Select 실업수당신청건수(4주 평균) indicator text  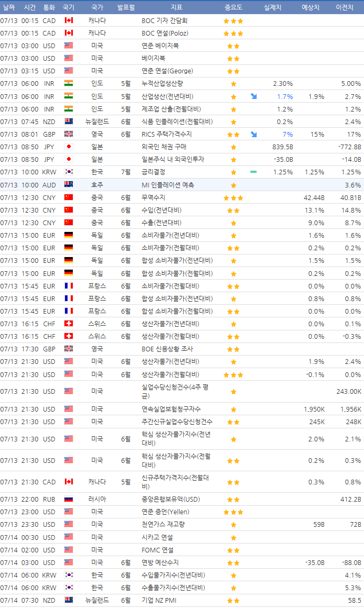pos(175,392)
